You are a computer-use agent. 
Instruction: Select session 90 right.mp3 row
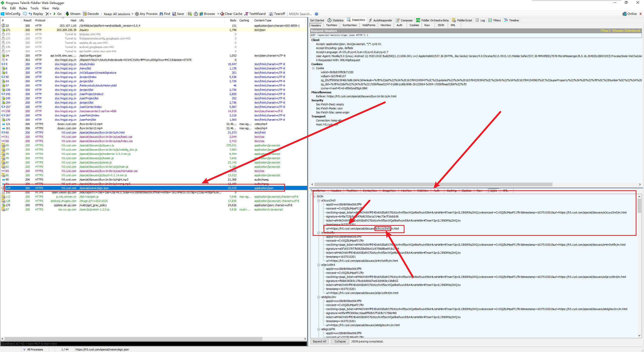click(x=153, y=180)
